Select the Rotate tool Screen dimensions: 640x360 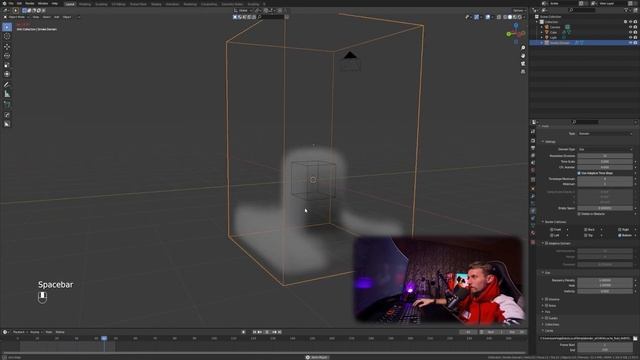[x=7, y=56]
